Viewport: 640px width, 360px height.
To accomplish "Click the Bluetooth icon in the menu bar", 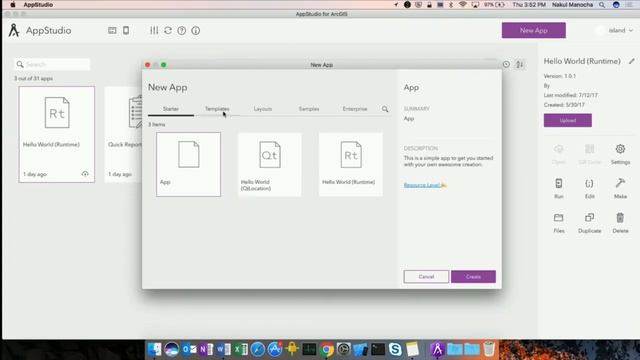I will 451,5.
